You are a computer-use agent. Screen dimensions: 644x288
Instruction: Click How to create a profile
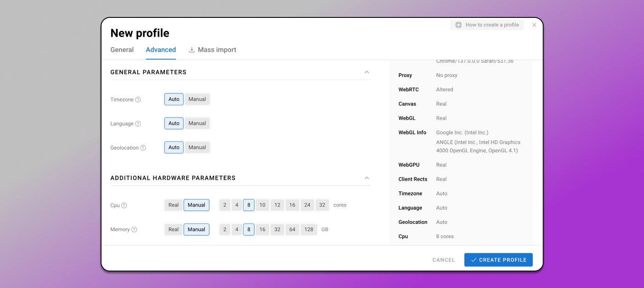click(x=487, y=25)
